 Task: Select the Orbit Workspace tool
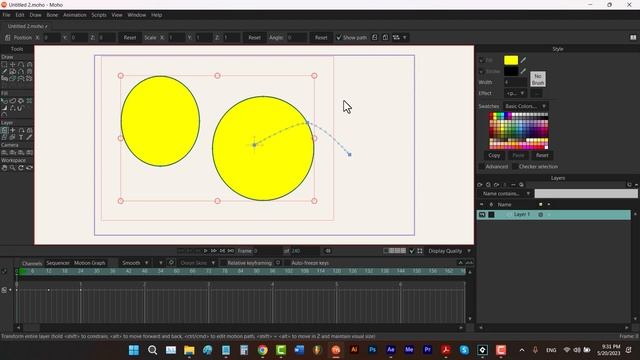[x=29, y=168]
